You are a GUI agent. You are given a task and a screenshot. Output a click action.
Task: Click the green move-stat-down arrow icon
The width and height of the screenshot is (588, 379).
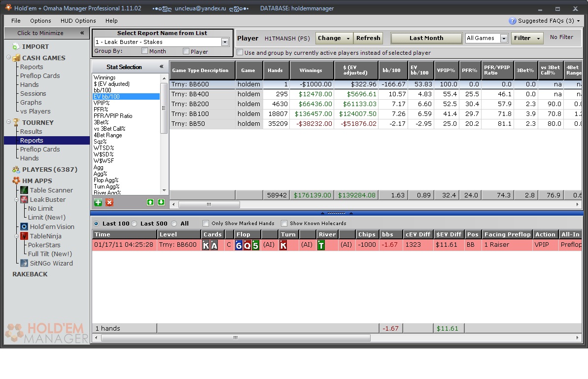click(161, 202)
